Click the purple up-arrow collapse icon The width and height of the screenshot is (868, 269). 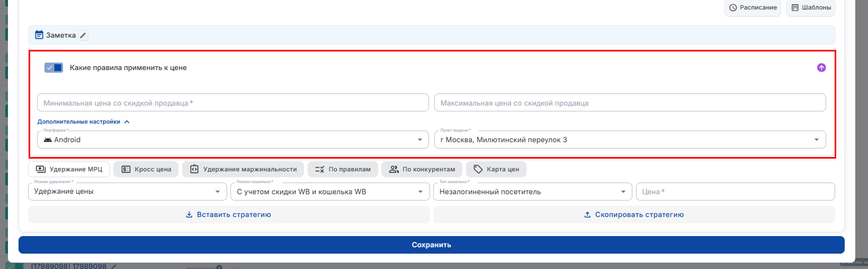point(821,68)
